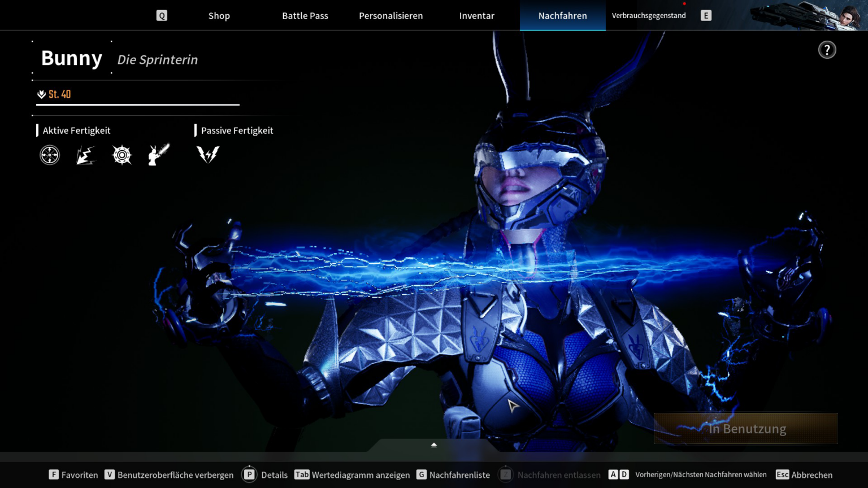Expand the bottom panel with the up arrow

(x=434, y=445)
